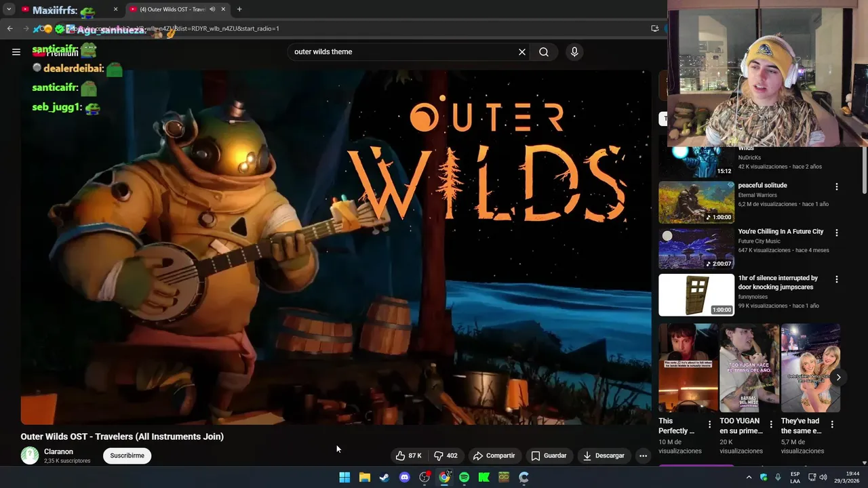
Task: Open the door knocking jumpscares thumbnail
Action: [696, 295]
